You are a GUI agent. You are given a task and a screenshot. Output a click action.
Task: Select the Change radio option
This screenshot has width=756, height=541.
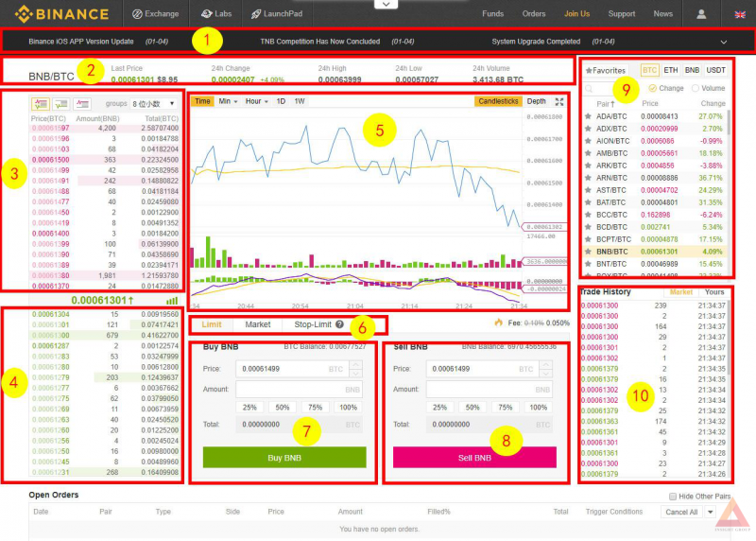tap(652, 88)
